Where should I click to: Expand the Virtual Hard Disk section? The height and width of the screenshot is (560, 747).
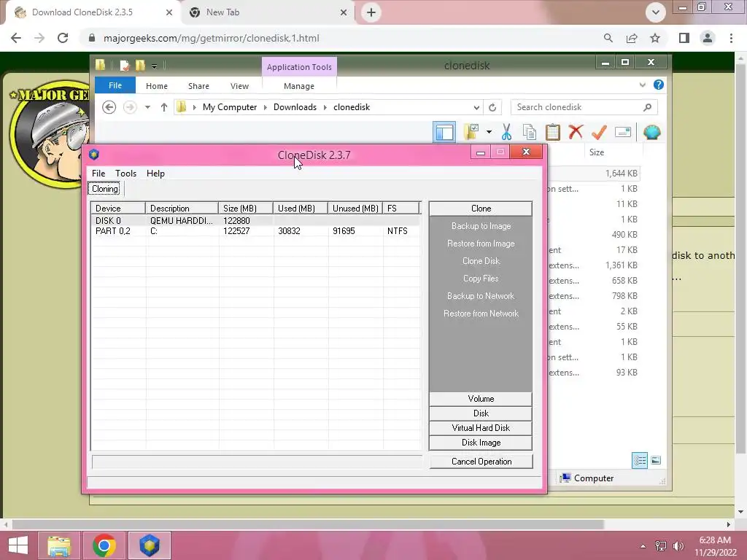[x=481, y=428]
